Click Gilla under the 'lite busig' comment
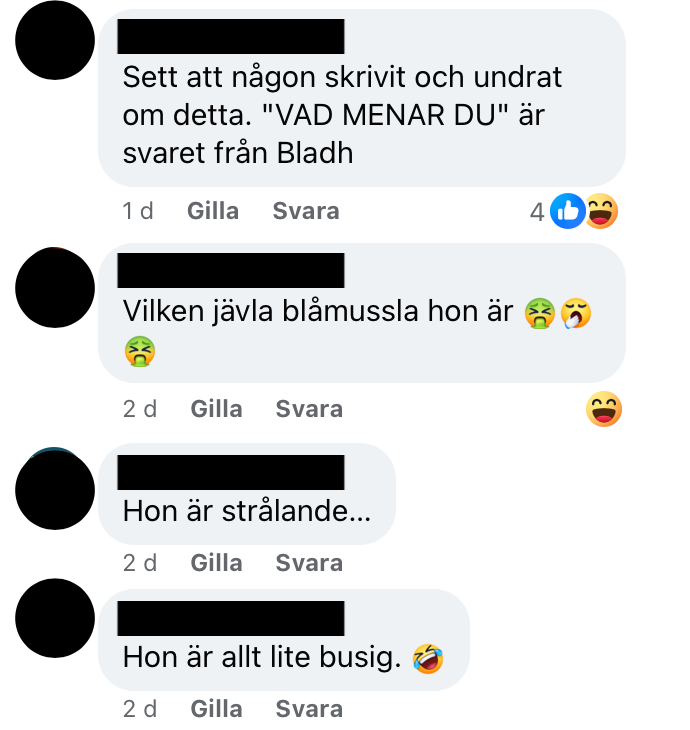The image size is (690, 730). click(x=216, y=709)
